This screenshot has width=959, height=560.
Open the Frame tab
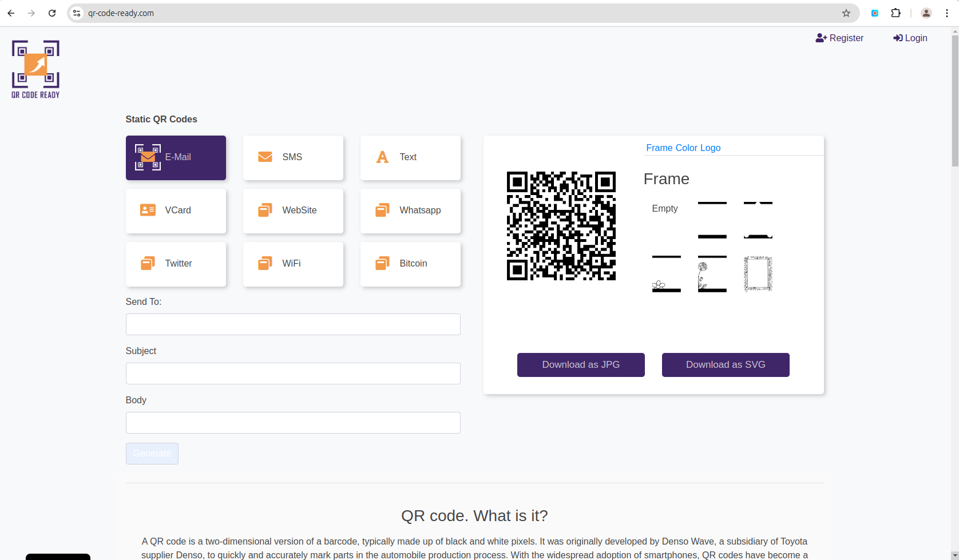tap(659, 148)
